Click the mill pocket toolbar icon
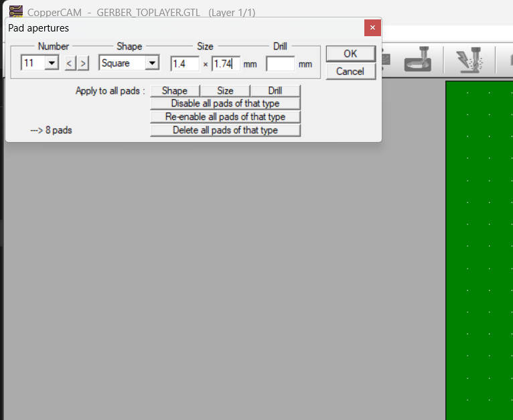The height and width of the screenshot is (420, 513). tap(418, 59)
